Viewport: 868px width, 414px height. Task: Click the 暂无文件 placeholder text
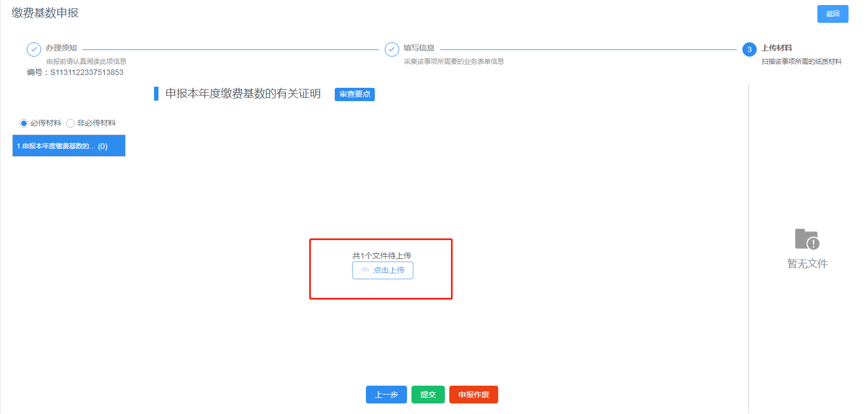point(807,264)
